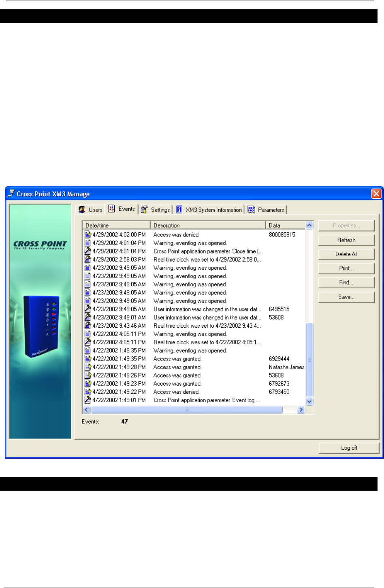Sort by Description column header
Viewport: 384px width, 588px height.
click(208, 225)
